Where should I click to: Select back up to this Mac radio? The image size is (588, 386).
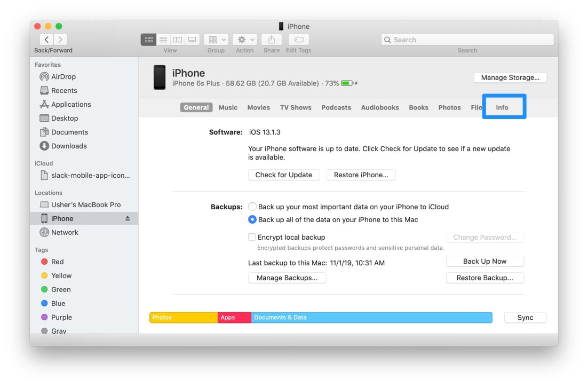(252, 219)
